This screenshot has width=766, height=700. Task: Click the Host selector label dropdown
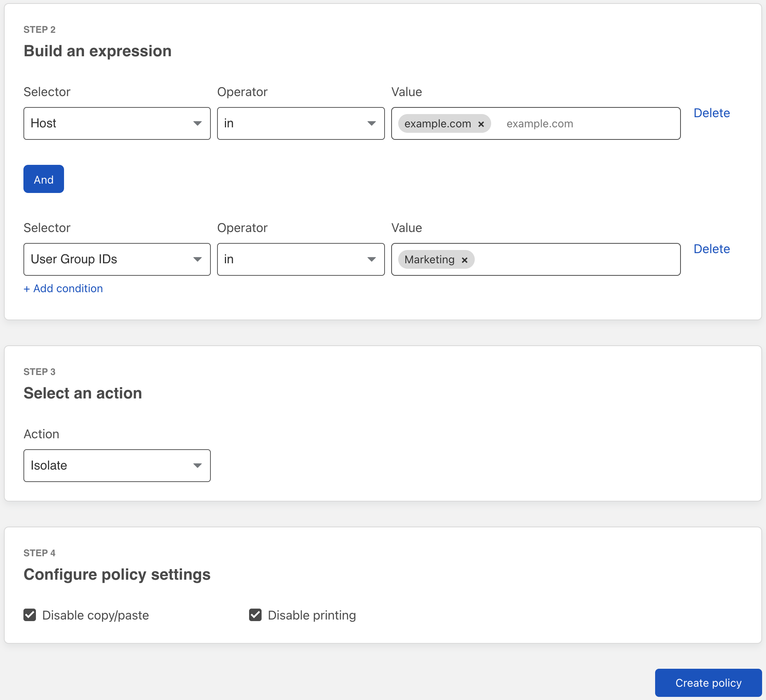(117, 123)
